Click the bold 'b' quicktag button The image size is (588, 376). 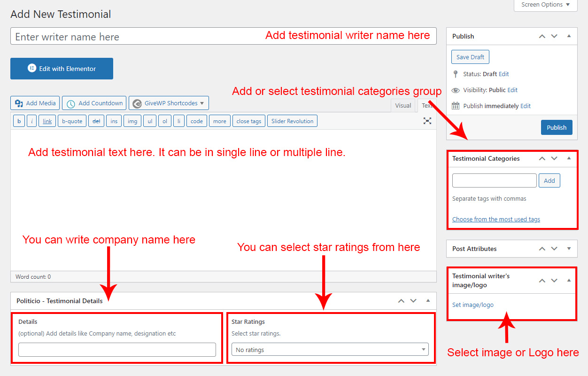coord(19,121)
